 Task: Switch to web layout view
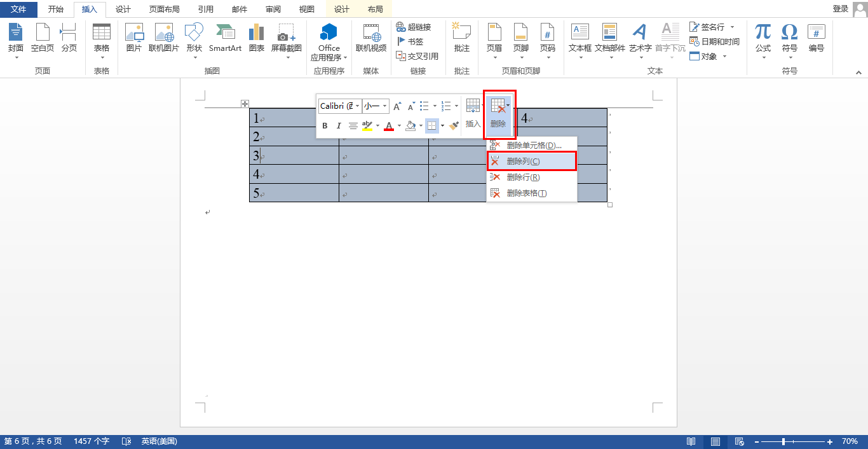click(x=739, y=441)
